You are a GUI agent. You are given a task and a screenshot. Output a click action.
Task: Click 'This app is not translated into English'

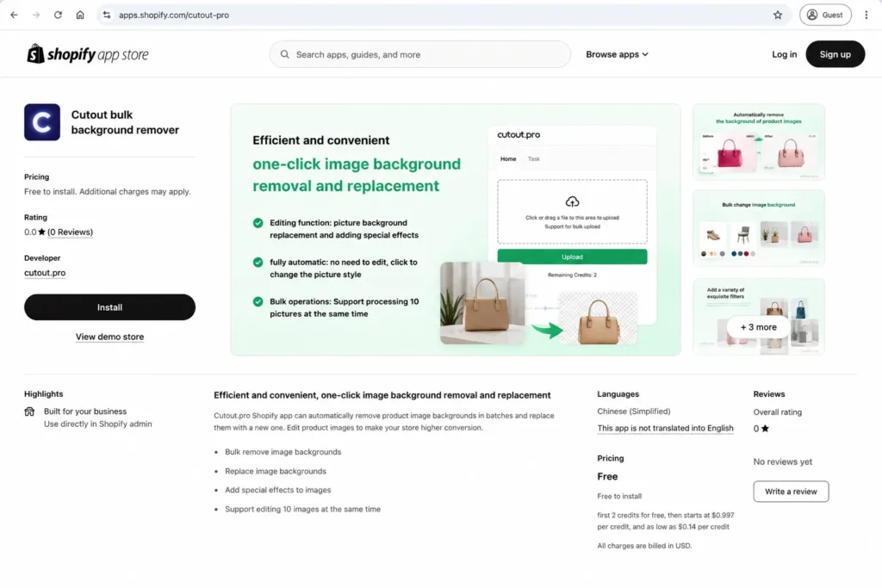665,429
